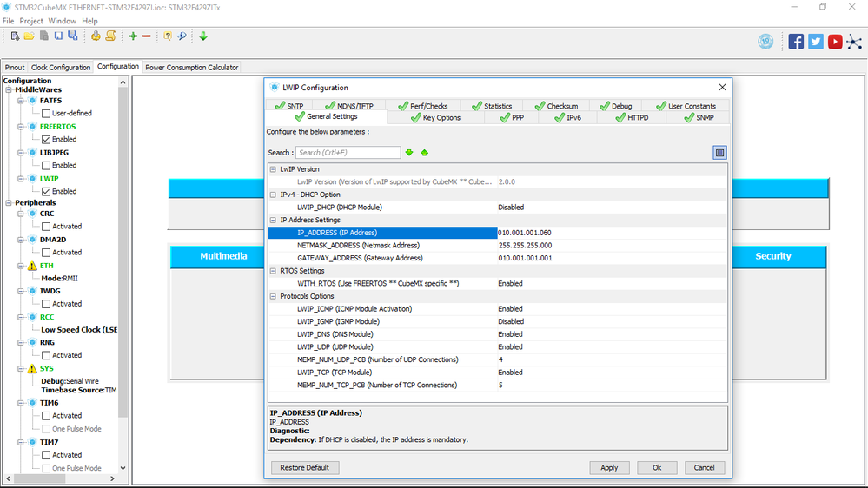Viewport: 868px width, 488px height.
Task: Toggle column view icon in LWIP dialog
Action: click(719, 153)
